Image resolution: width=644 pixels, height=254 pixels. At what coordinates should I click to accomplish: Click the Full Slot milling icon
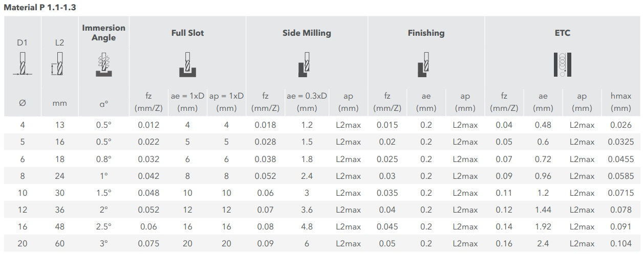coord(187,65)
